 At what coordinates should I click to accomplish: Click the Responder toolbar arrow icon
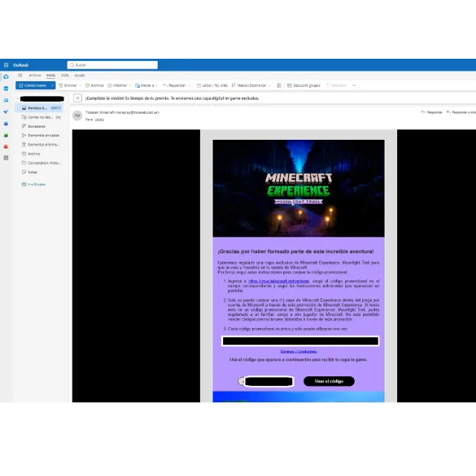pyautogui.click(x=165, y=86)
